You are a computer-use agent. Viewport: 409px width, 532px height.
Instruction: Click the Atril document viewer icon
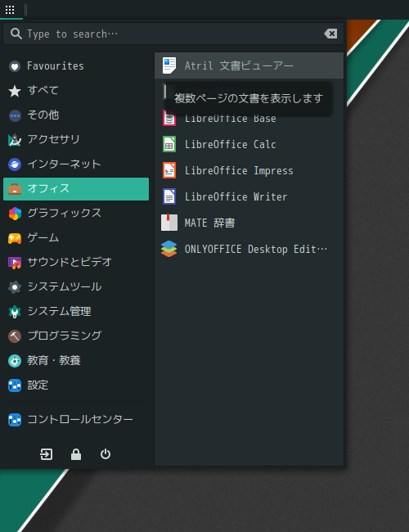click(x=169, y=65)
